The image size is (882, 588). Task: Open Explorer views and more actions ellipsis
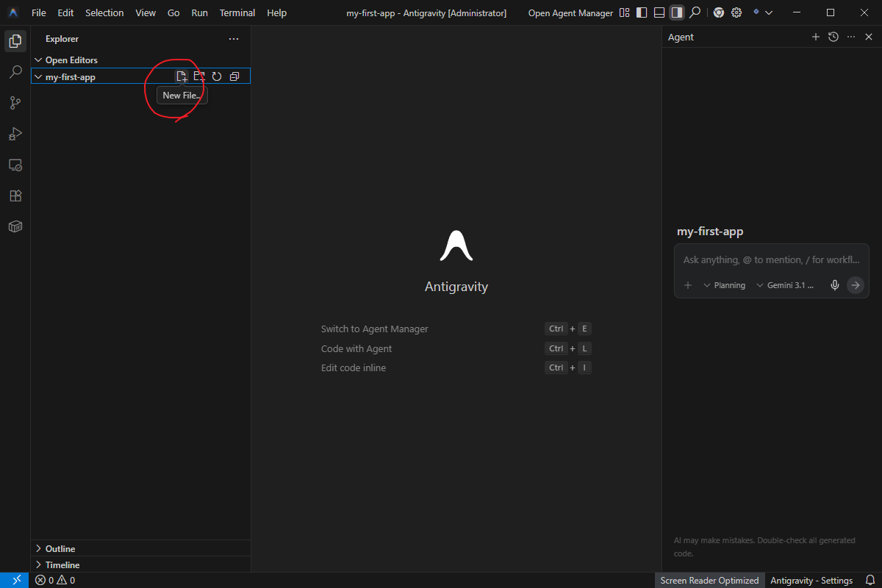click(234, 39)
